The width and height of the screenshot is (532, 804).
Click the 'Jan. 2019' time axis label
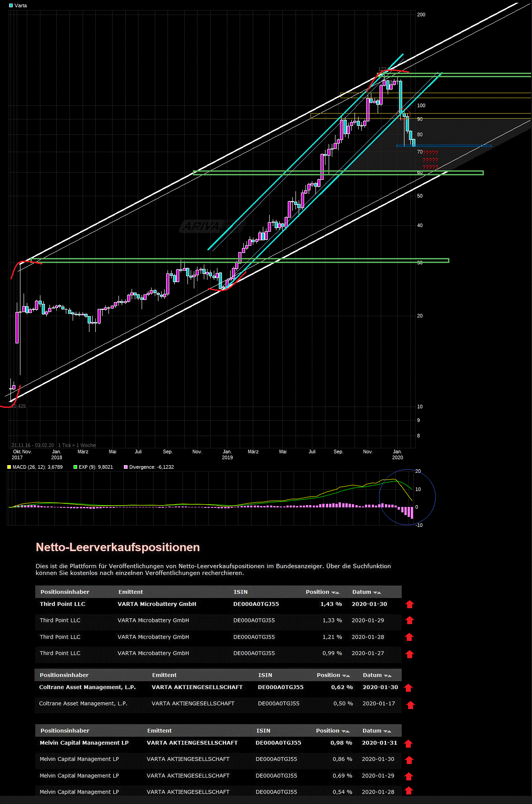227,455
